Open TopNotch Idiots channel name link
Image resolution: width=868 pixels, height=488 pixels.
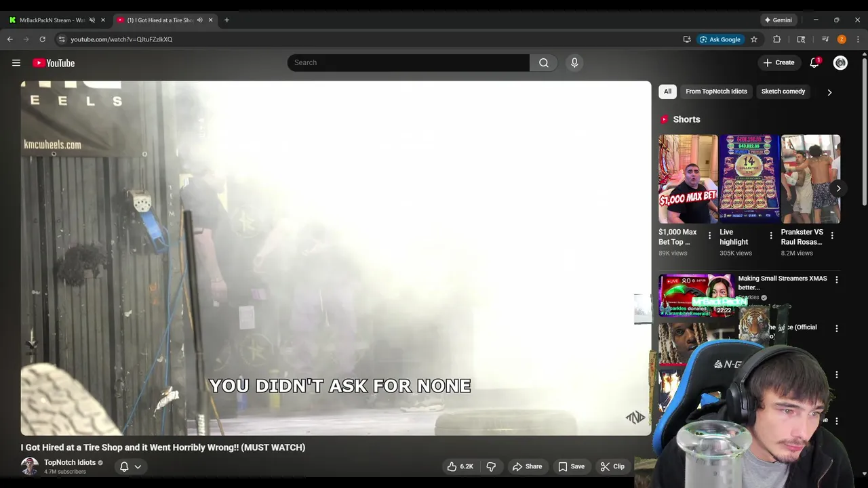point(70,462)
